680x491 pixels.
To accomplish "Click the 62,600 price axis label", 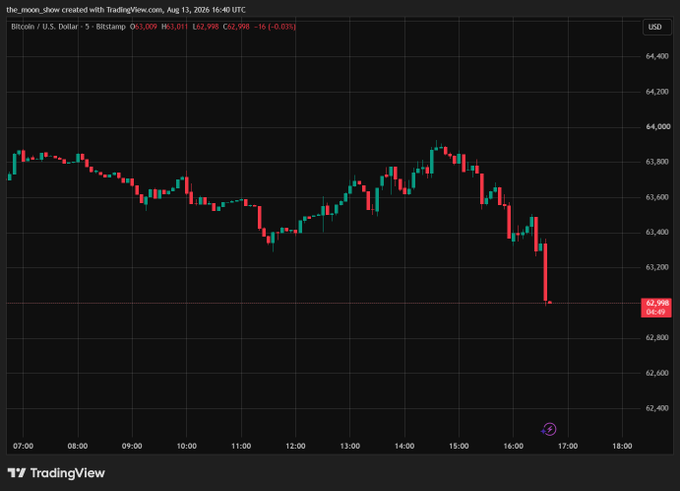I will coord(657,373).
